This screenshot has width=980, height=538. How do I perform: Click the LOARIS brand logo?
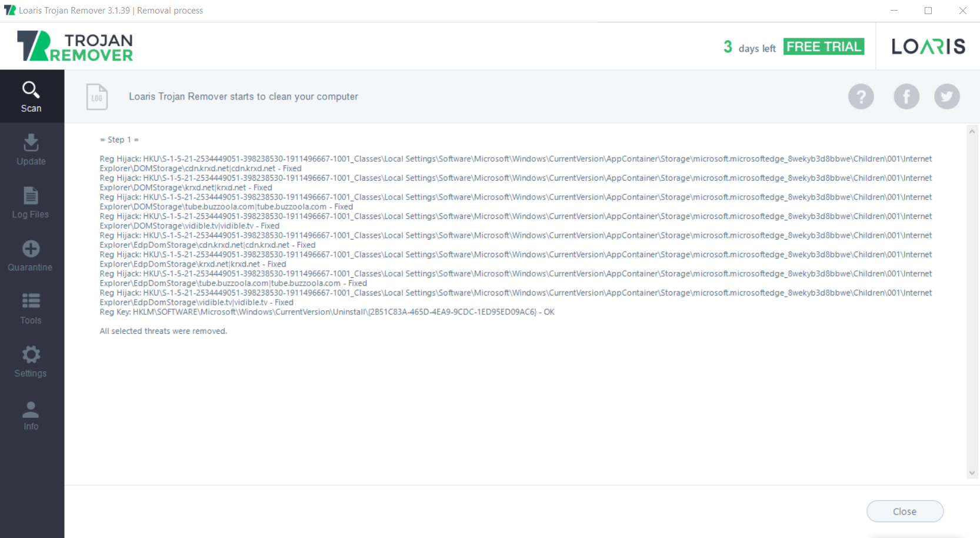point(928,47)
